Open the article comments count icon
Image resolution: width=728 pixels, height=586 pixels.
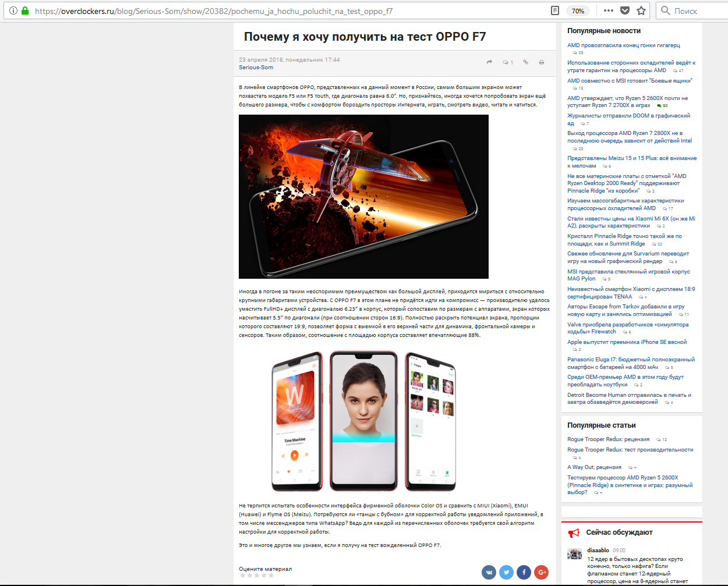[x=508, y=62]
